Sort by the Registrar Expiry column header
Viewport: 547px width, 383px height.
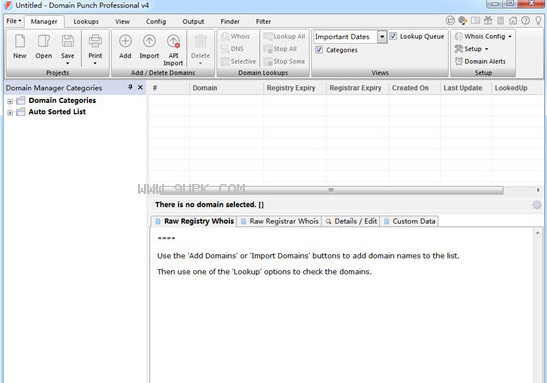[x=358, y=88]
